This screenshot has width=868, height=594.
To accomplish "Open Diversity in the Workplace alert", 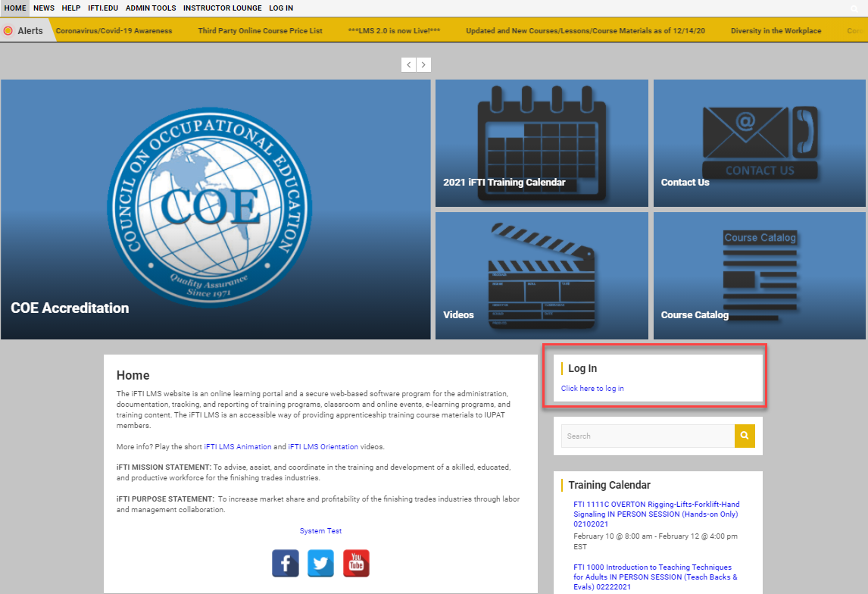I will coord(776,31).
